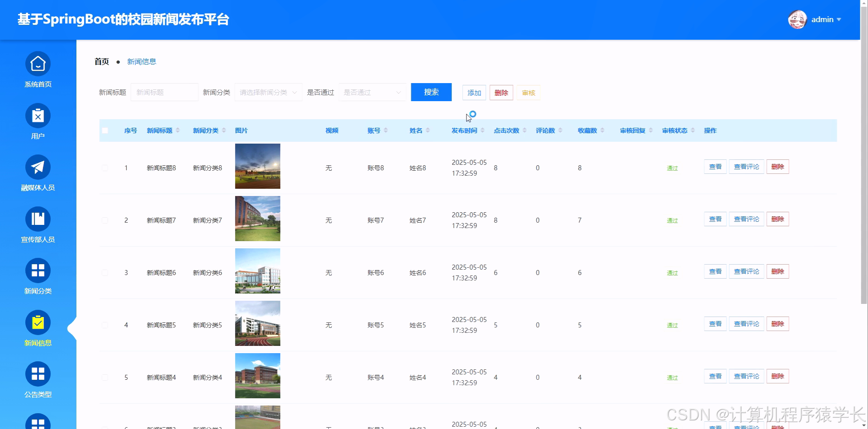Click the admin avatar in top bar
This screenshot has height=429, width=868.
pyautogui.click(x=797, y=19)
